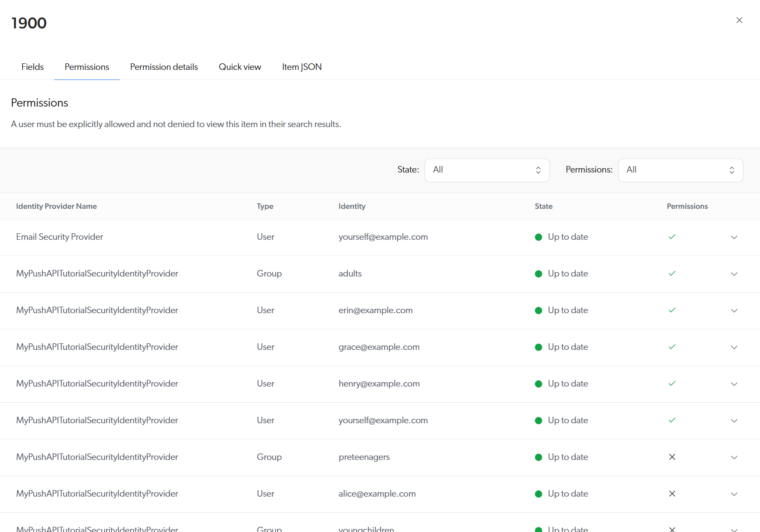Click the Permissions section heading
This screenshot has height=532, width=760.
(40, 103)
